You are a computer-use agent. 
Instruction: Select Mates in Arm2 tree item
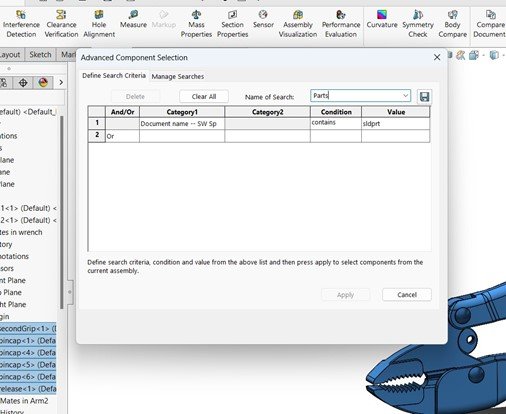[x=24, y=401]
